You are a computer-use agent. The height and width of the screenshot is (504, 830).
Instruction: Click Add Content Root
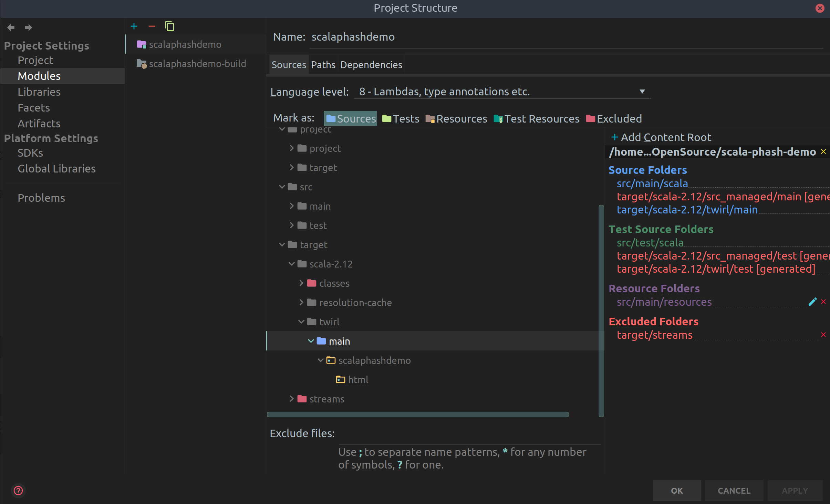point(661,137)
